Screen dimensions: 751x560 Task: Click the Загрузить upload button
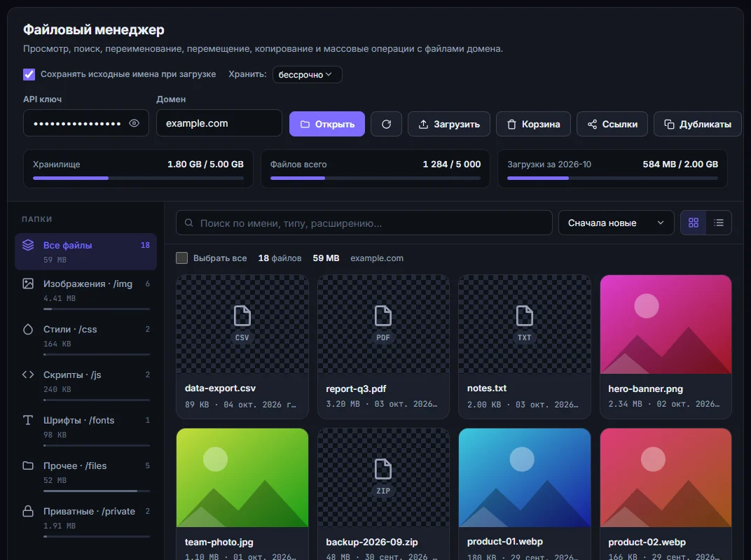pos(449,124)
